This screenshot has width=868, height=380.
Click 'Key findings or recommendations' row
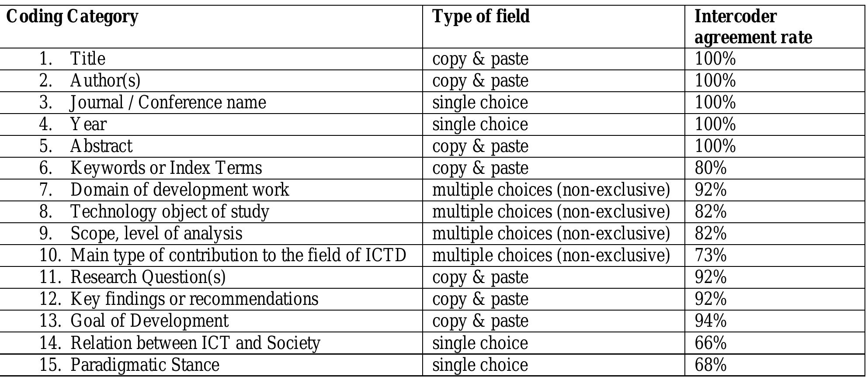194,299
